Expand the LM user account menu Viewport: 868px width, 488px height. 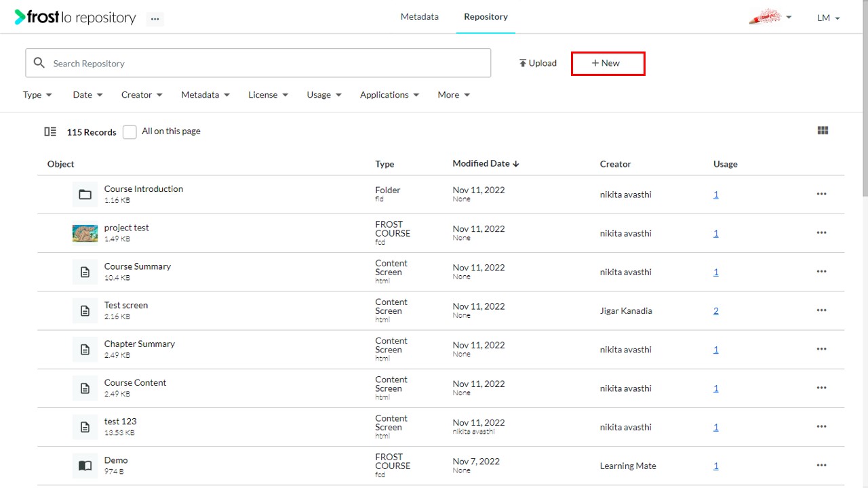(829, 18)
